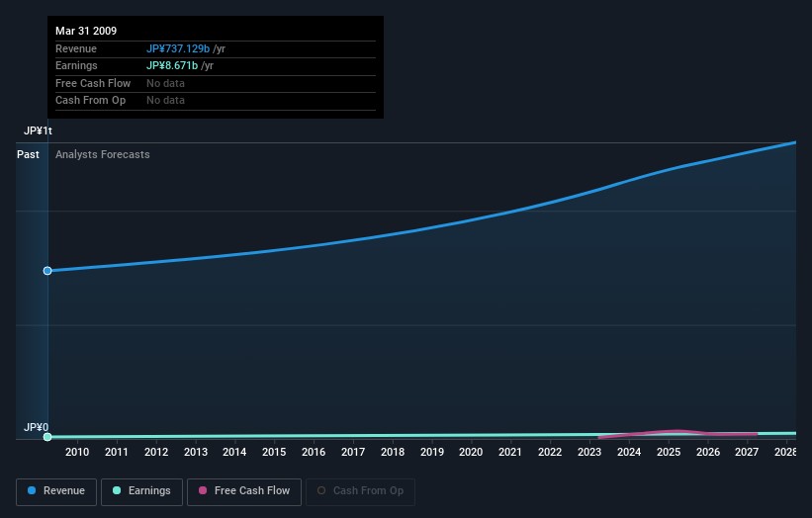Screen dimensions: 812x518
Task: Click the 2010 year on the x-axis
Action: click(77, 452)
